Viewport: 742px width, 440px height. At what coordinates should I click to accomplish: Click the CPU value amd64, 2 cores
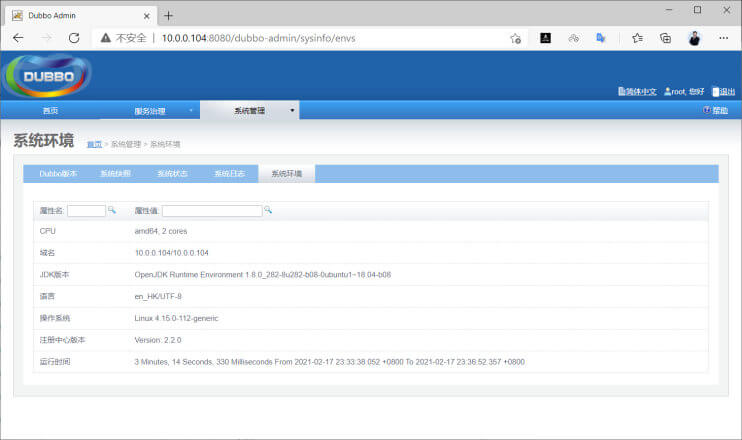(161, 231)
